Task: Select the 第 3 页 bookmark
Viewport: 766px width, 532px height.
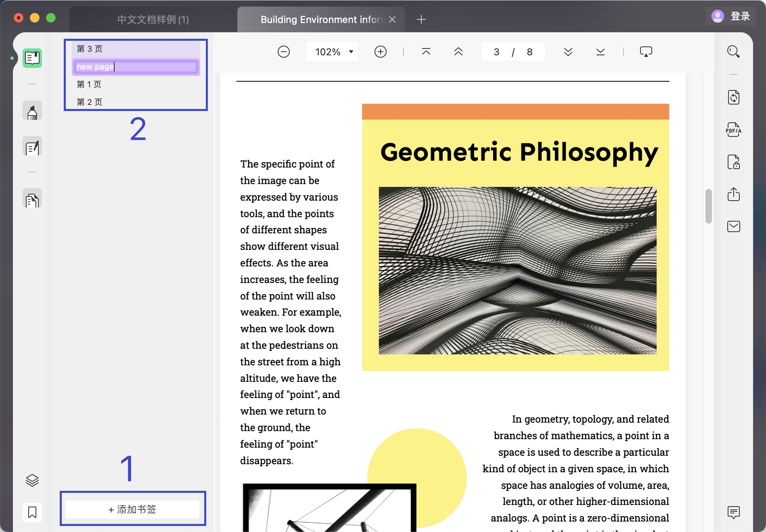Action: [x=136, y=49]
